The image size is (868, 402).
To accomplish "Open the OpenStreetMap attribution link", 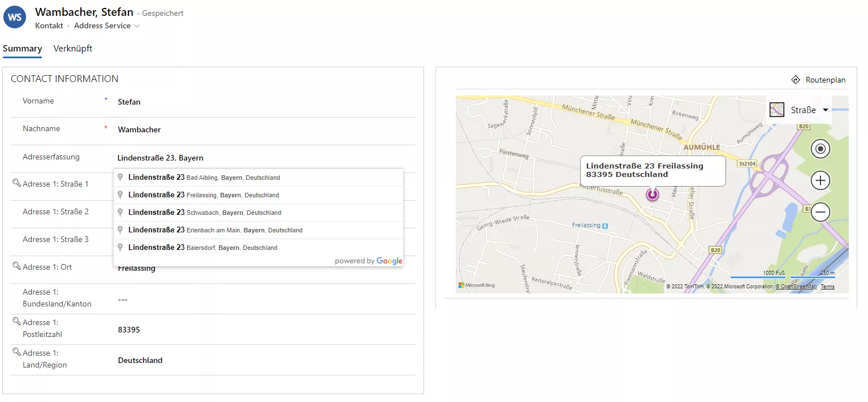I will click(x=796, y=287).
